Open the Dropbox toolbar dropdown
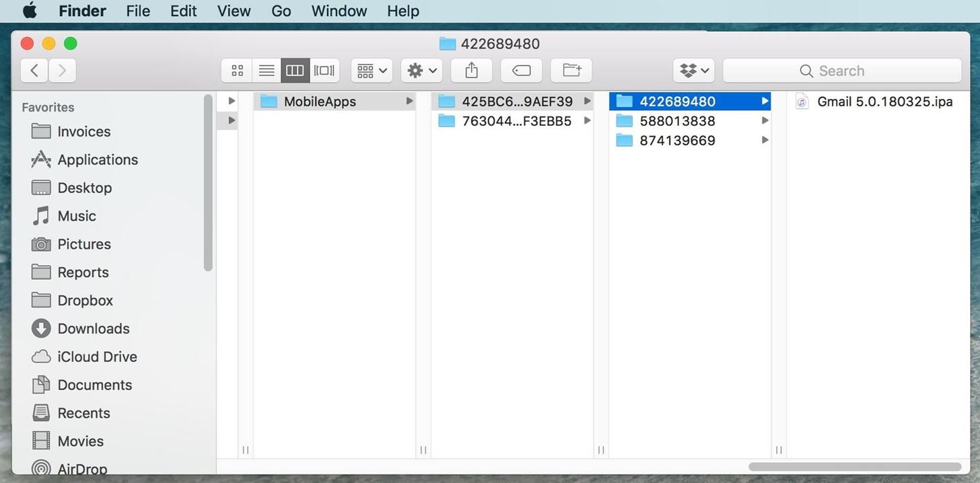 [694, 71]
